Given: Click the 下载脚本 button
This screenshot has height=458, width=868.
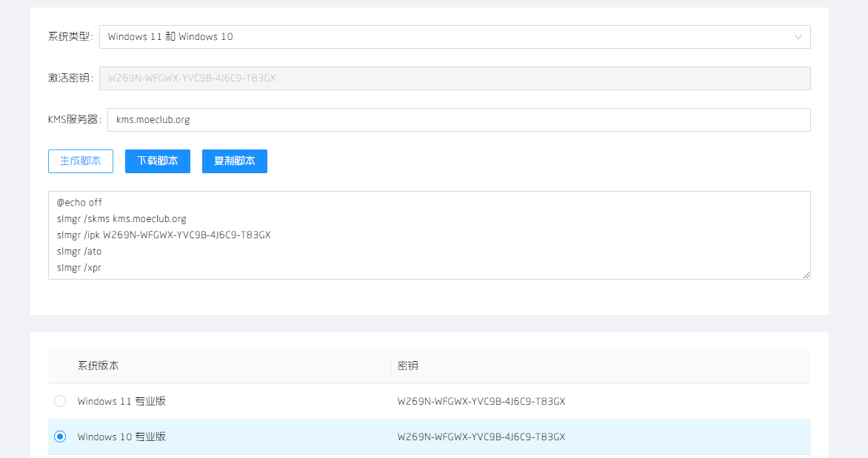Looking at the screenshot, I should (158, 161).
